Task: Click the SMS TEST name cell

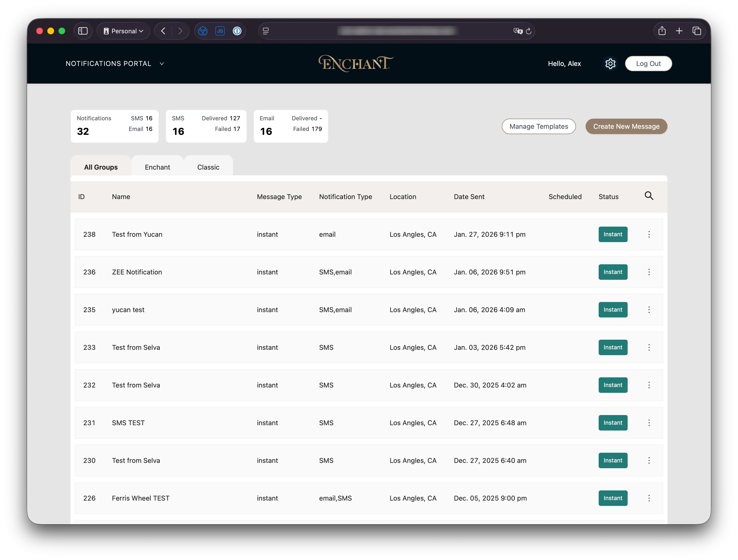Action: coord(128,423)
